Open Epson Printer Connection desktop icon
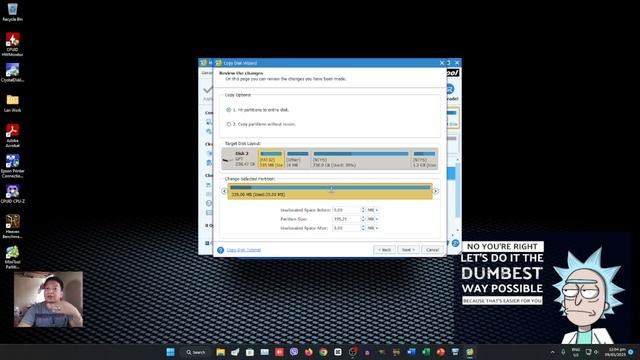The width and height of the screenshot is (640, 360). (13, 165)
